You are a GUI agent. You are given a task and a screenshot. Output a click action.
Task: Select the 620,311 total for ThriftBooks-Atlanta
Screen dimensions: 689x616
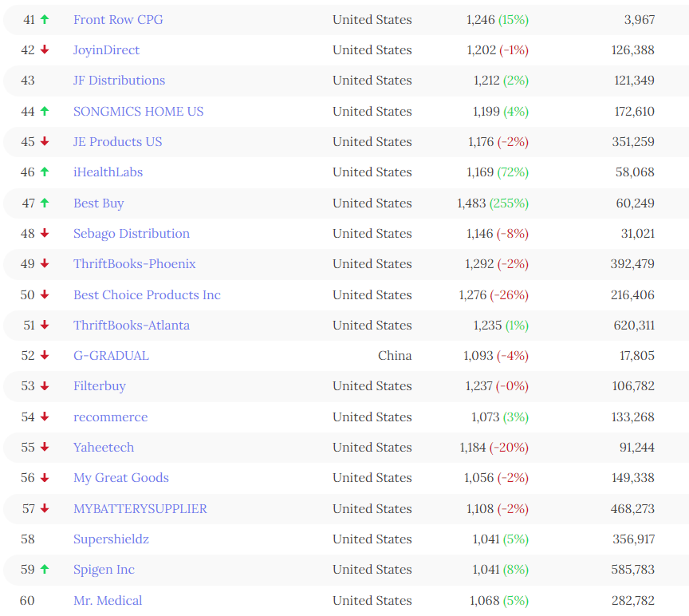[x=634, y=326]
